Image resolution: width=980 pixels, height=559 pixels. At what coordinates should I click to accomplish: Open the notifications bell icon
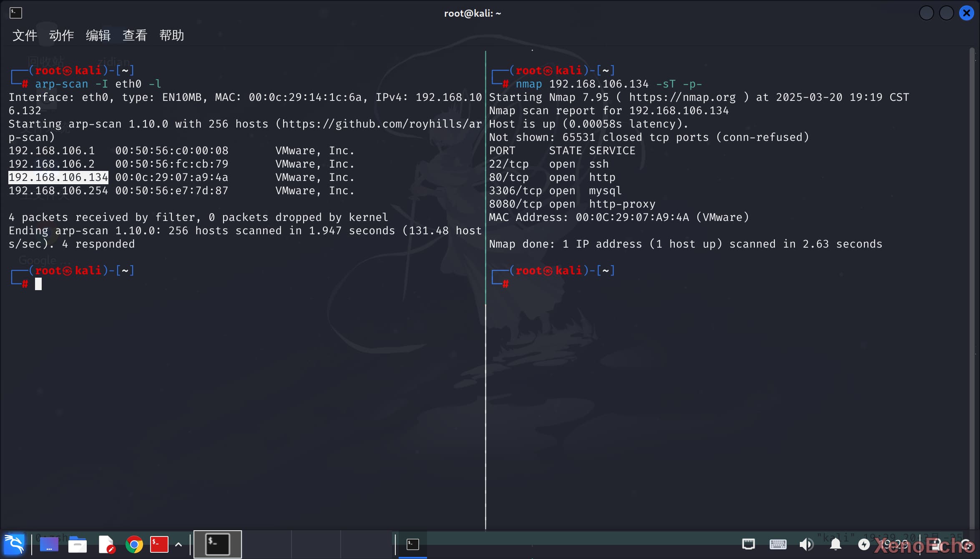click(835, 544)
